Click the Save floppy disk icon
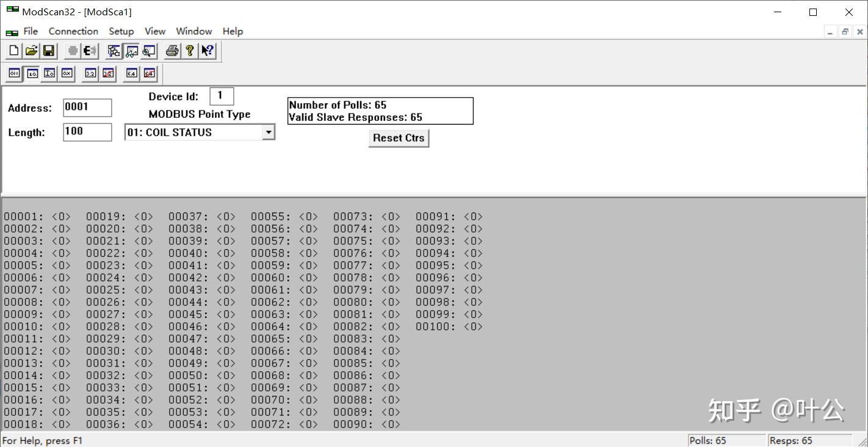Screen dimensions: 868x447 (49, 51)
